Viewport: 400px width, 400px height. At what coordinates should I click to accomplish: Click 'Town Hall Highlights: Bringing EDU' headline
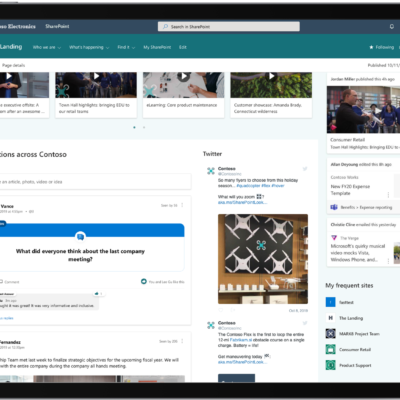[x=365, y=147]
